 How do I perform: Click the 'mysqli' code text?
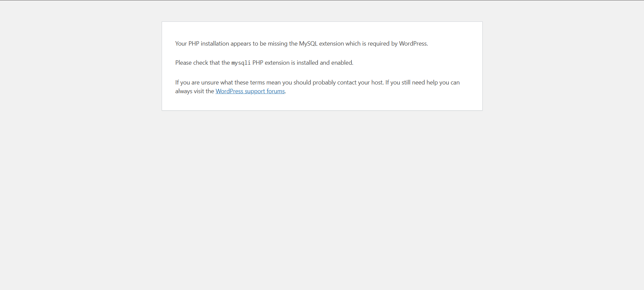coord(241,63)
